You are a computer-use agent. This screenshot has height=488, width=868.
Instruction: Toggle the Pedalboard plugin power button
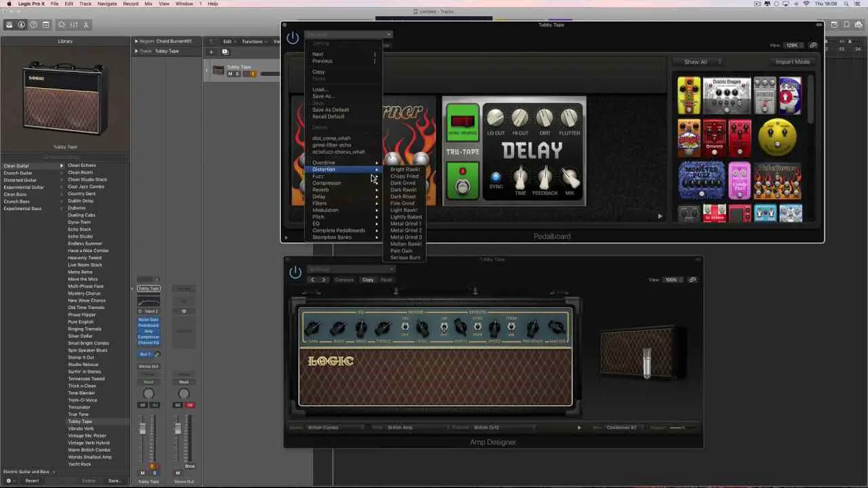pos(292,38)
